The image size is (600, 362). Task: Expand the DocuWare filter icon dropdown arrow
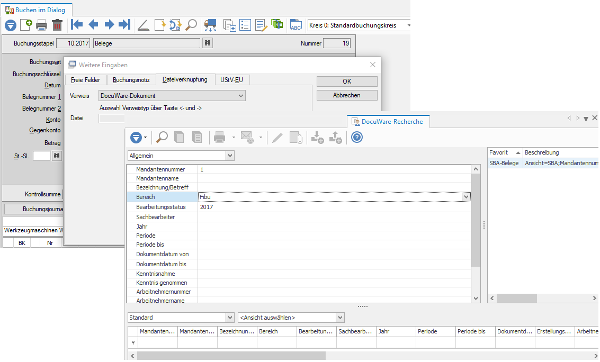point(145,137)
